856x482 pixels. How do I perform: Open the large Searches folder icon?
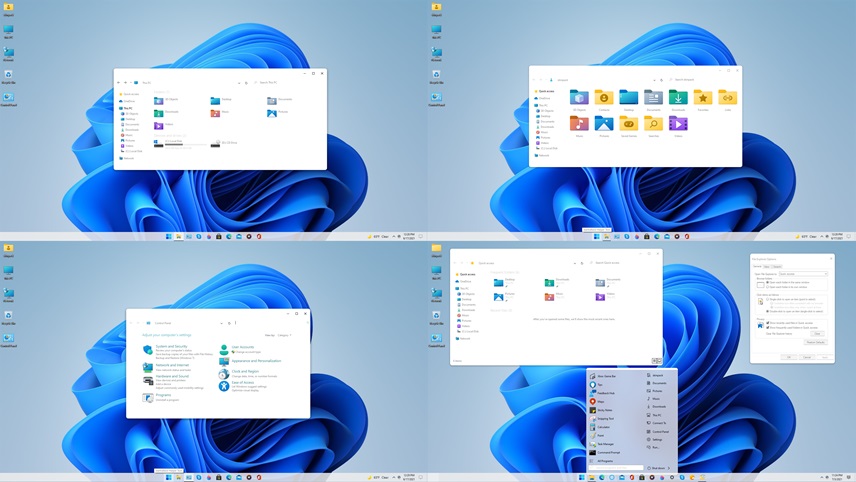pyautogui.click(x=653, y=123)
